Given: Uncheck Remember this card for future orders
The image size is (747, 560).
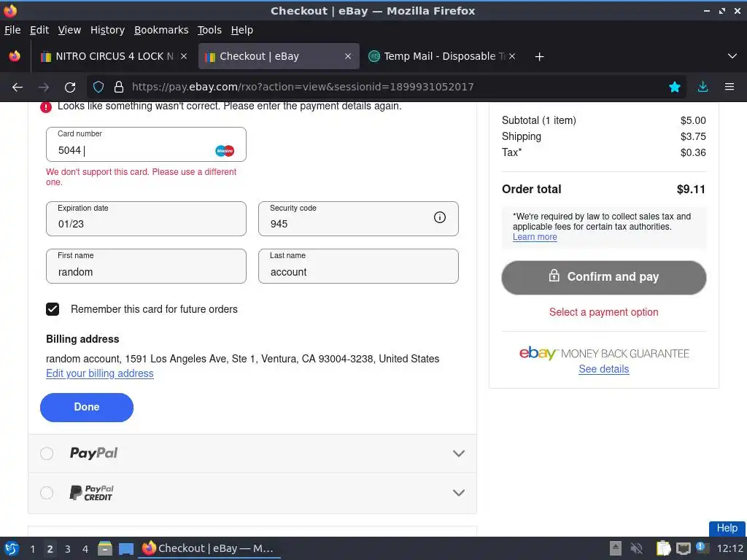Looking at the screenshot, I should pos(53,309).
